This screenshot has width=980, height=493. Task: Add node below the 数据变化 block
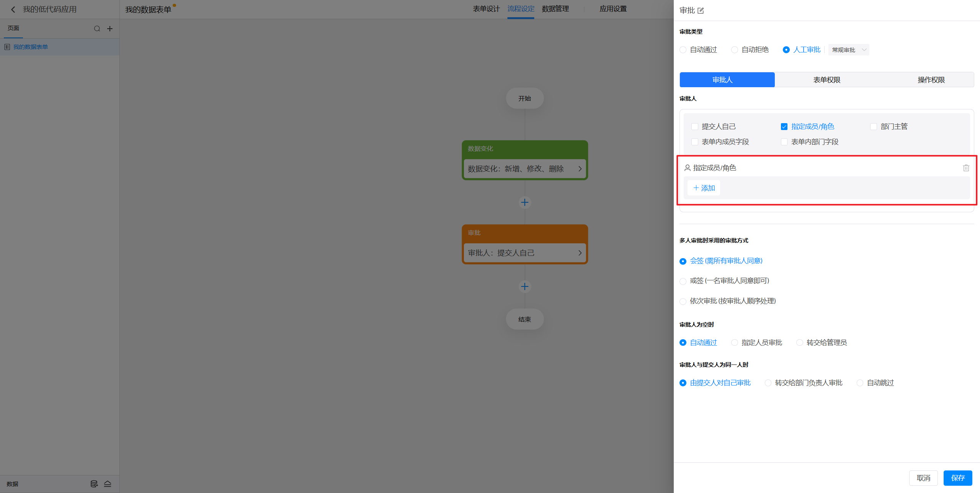coord(524,202)
